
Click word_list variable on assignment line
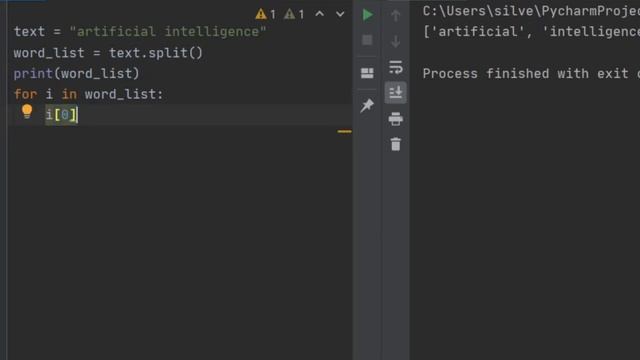coord(49,53)
